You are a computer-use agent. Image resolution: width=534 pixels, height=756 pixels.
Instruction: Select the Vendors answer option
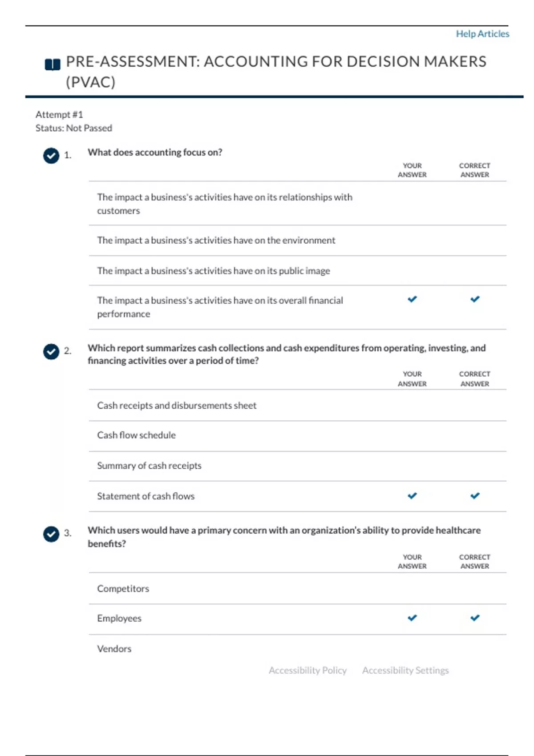point(297,649)
